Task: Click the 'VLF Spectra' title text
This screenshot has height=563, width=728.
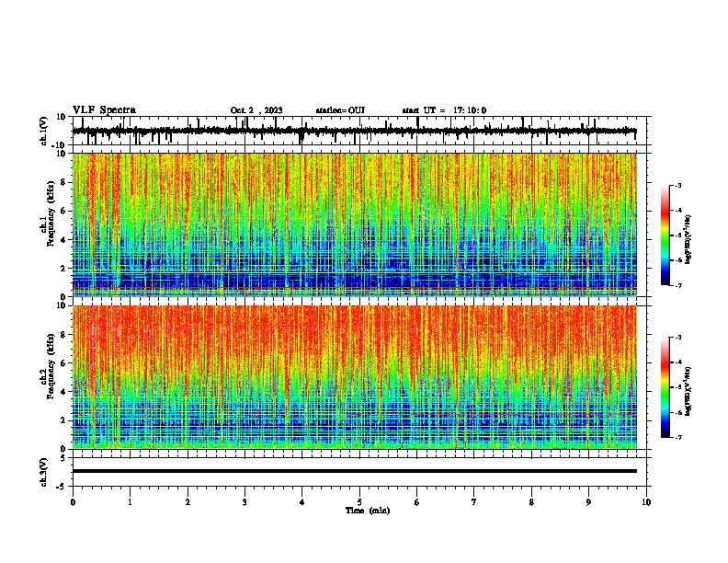Action: [x=104, y=110]
